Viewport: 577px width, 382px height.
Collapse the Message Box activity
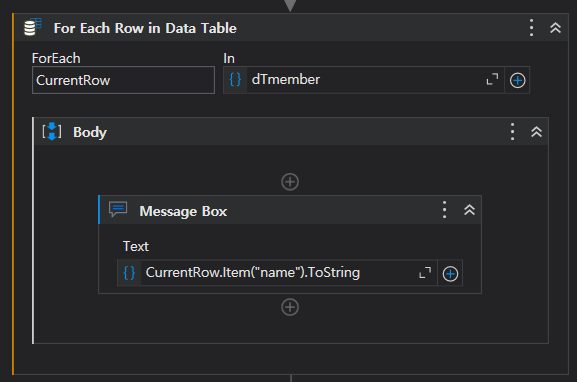click(x=469, y=210)
